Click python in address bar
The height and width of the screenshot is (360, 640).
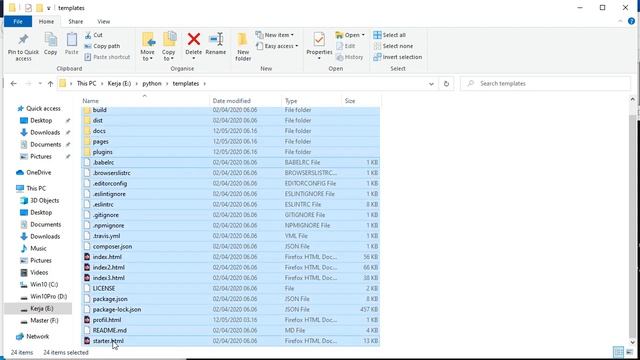point(152,84)
